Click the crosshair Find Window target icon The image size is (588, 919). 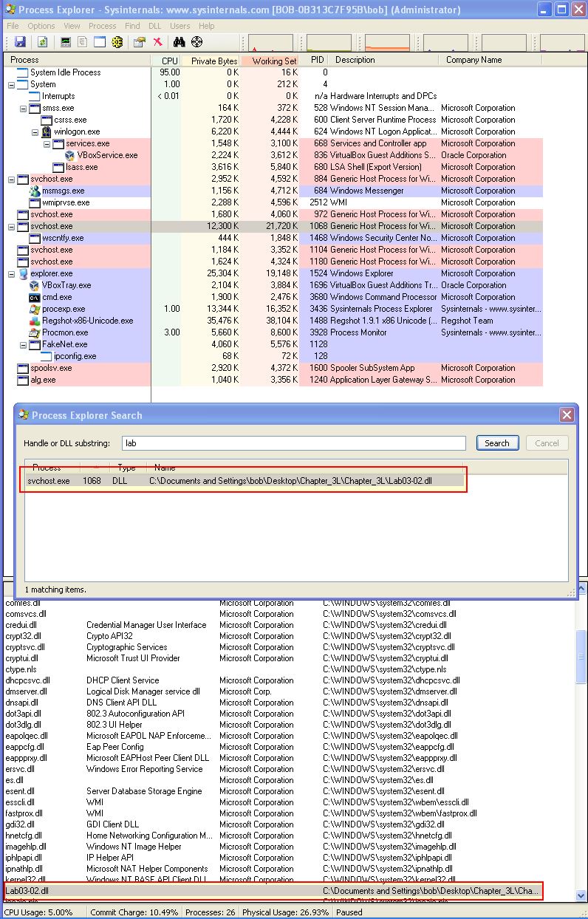click(x=196, y=42)
